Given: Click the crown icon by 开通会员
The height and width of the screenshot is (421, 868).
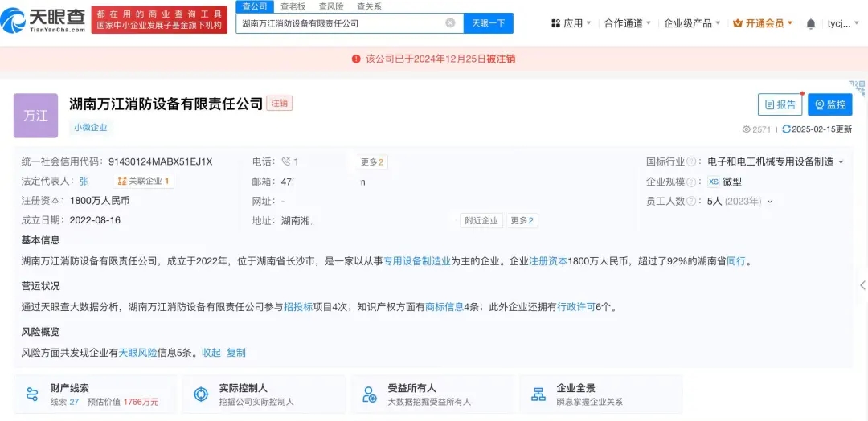Looking at the screenshot, I should point(737,23).
